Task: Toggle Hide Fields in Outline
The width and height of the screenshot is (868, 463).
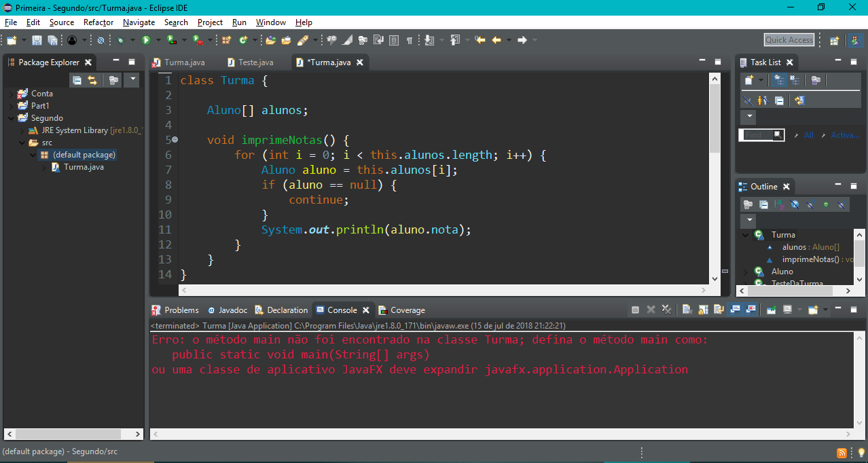Action: click(795, 204)
